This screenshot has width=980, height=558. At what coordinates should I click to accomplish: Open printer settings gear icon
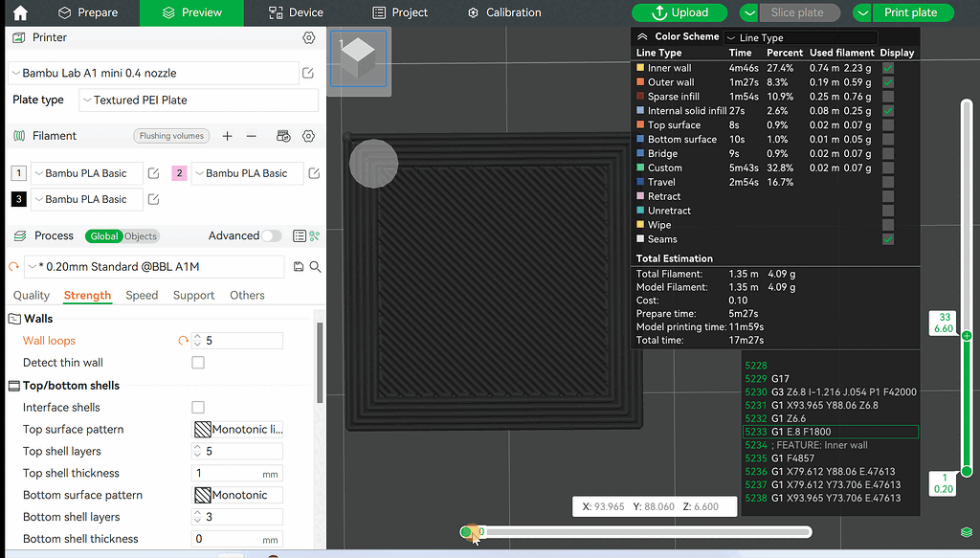(x=309, y=38)
